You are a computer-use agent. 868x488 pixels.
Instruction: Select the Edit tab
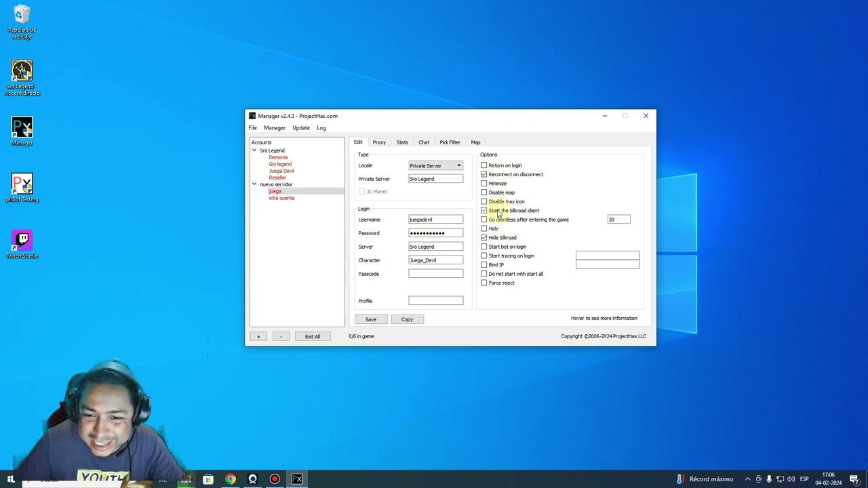(x=358, y=142)
